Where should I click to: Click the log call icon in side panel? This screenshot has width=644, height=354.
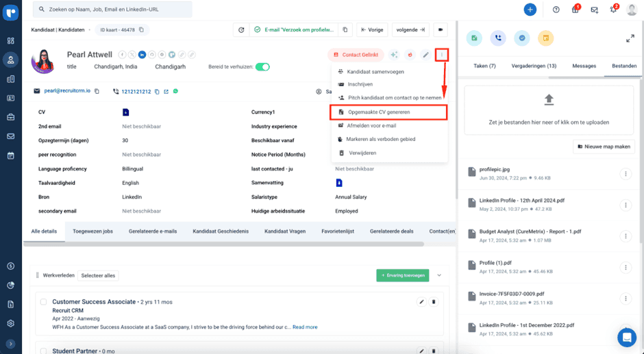tap(499, 39)
